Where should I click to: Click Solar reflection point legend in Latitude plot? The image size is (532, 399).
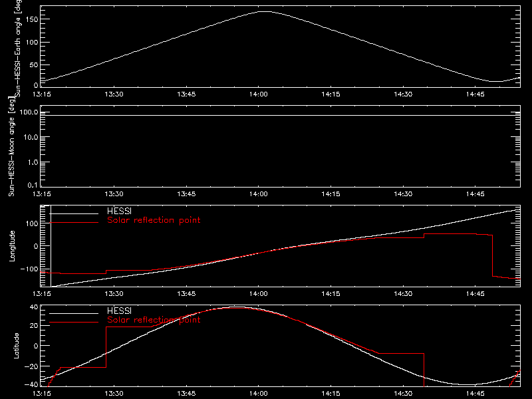(x=154, y=320)
